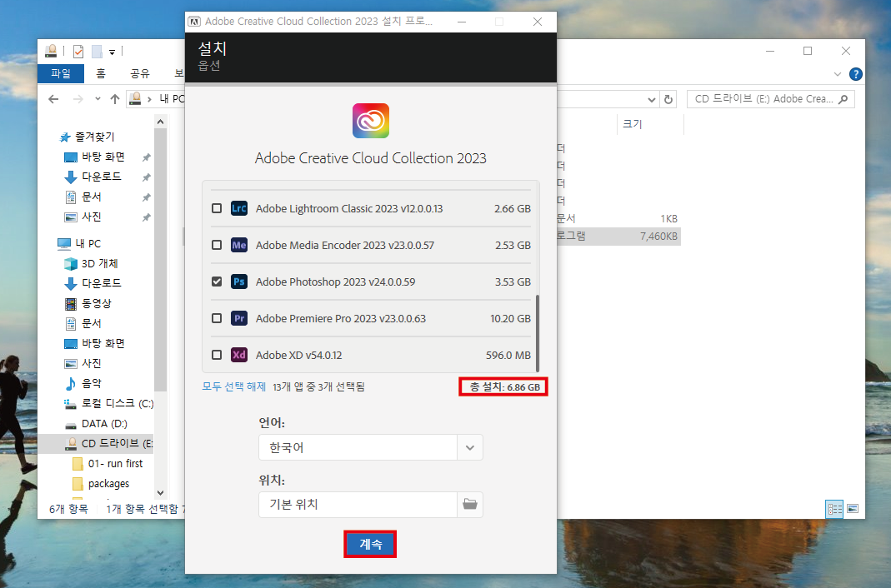Click the address bar drive icon

point(135,99)
